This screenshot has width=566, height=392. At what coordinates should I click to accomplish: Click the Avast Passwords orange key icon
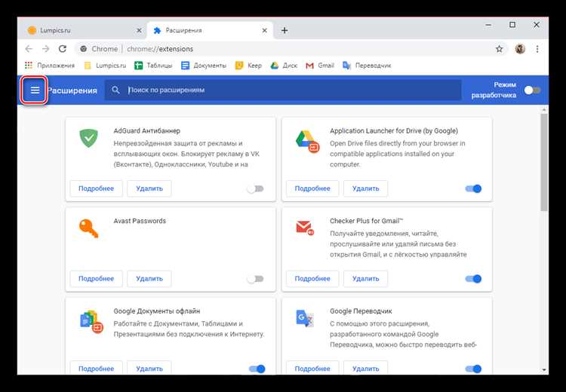[88, 228]
